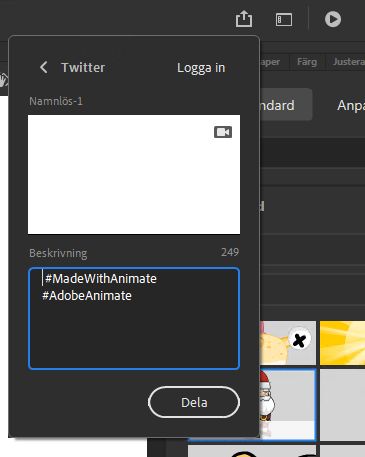The height and width of the screenshot is (457, 365).
Task: Click the #AdobeAnimate hashtag text
Action: [87, 296]
